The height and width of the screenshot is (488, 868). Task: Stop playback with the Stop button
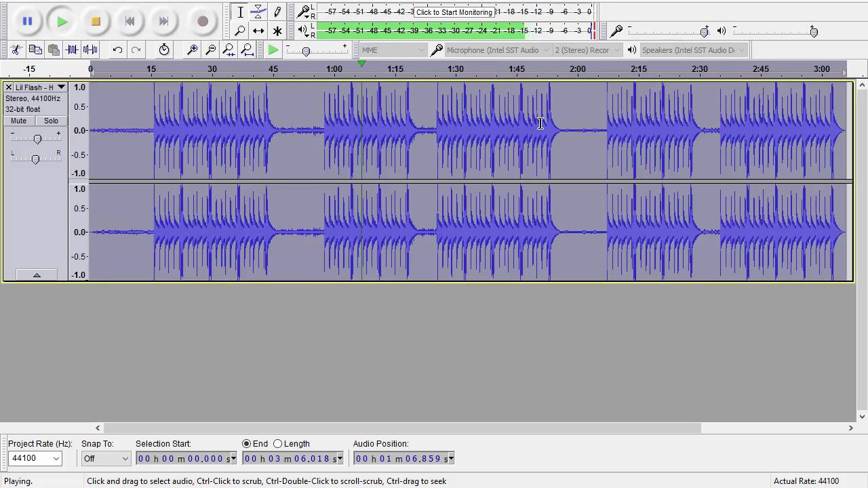coord(96,21)
